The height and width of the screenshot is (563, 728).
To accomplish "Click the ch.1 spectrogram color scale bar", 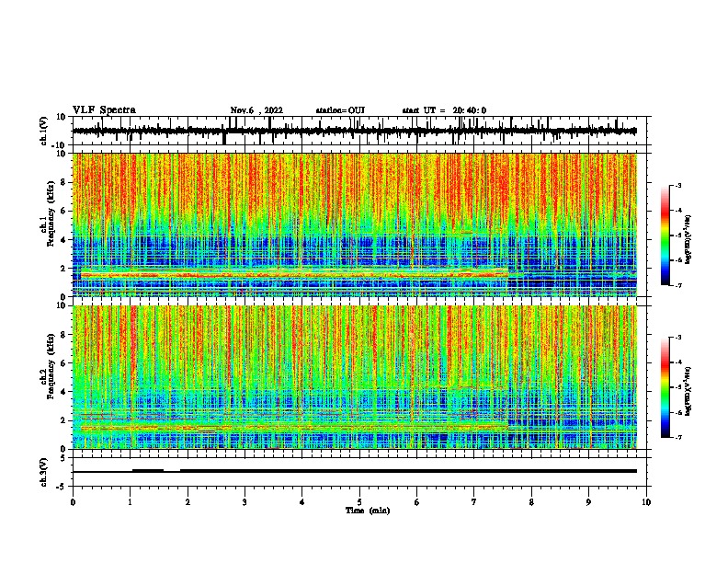I will click(665, 236).
